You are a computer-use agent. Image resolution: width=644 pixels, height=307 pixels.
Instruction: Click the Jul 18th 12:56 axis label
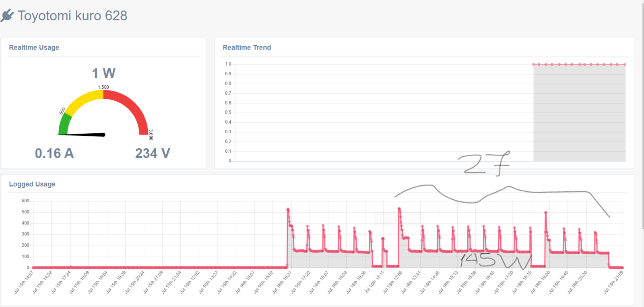(392, 282)
